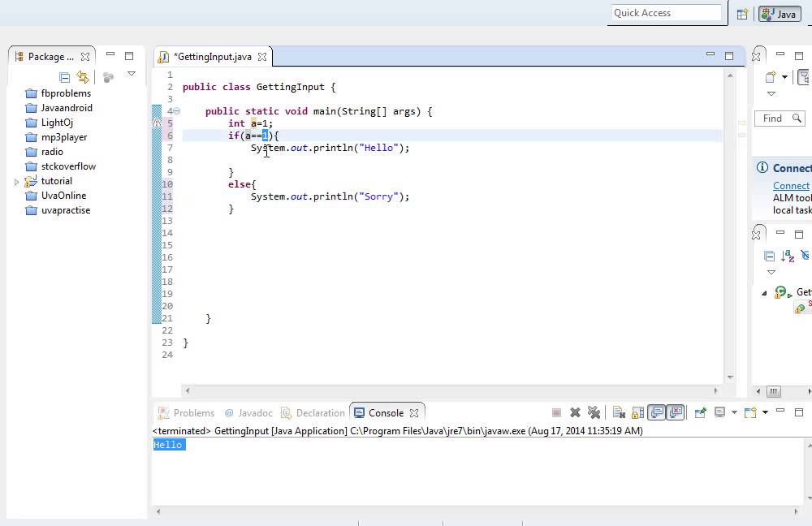Image resolution: width=812 pixels, height=526 pixels.
Task: Click Remove Launch in Console toolbar
Action: [x=575, y=412]
